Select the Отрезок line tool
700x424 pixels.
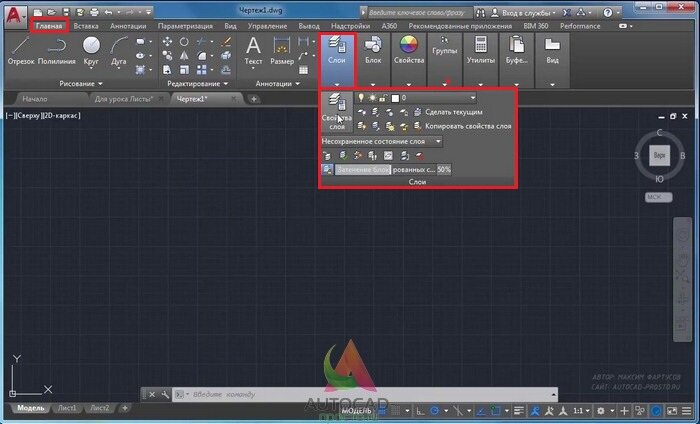[x=21, y=51]
